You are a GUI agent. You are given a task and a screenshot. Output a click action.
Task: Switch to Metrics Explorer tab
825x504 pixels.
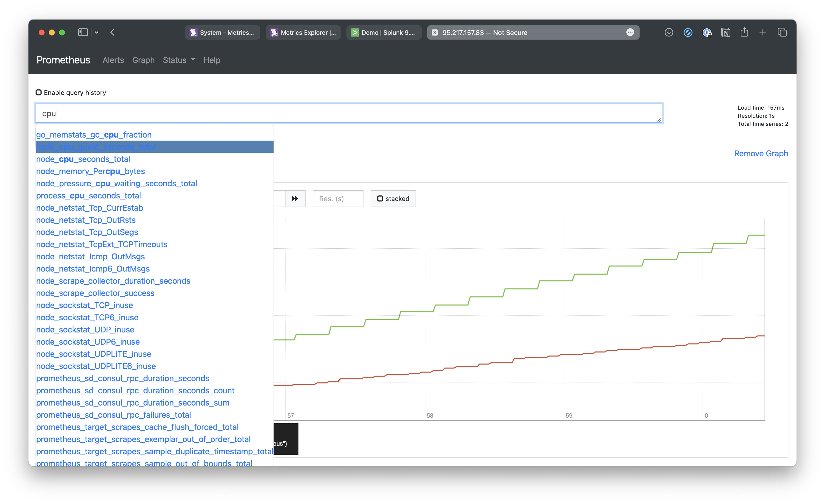303,32
